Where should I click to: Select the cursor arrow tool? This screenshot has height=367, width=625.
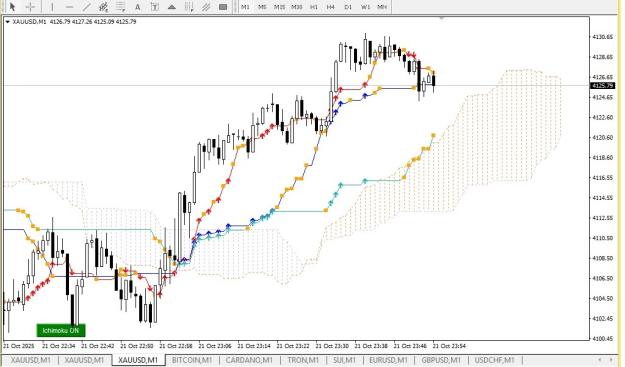[x=12, y=6]
